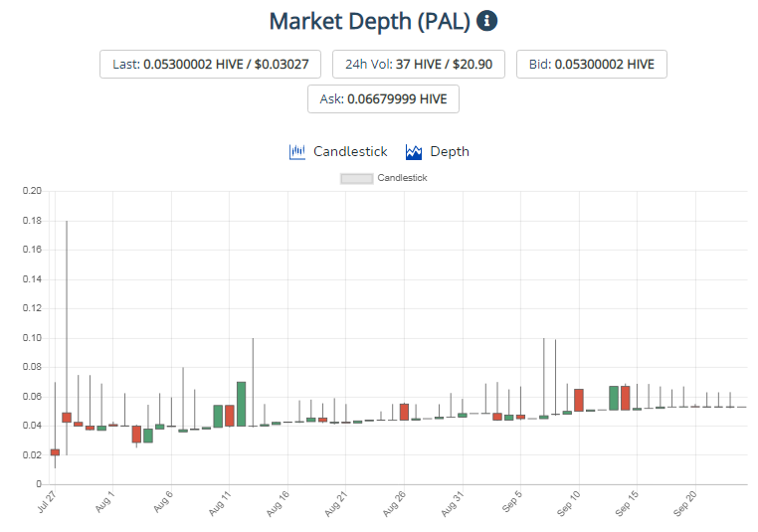Image resolution: width=758 pixels, height=532 pixels.
Task: Switch to the Depth tab
Action: (438, 152)
